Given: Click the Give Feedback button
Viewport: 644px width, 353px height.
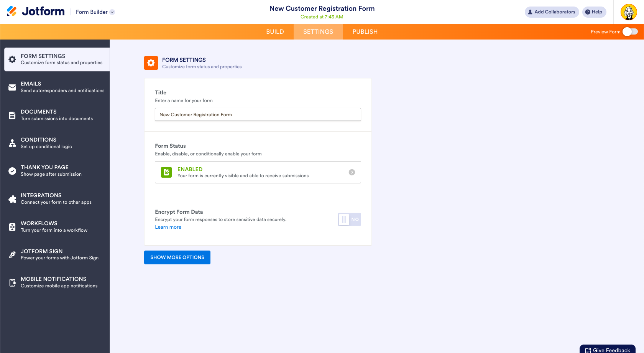Looking at the screenshot, I should click(x=608, y=350).
